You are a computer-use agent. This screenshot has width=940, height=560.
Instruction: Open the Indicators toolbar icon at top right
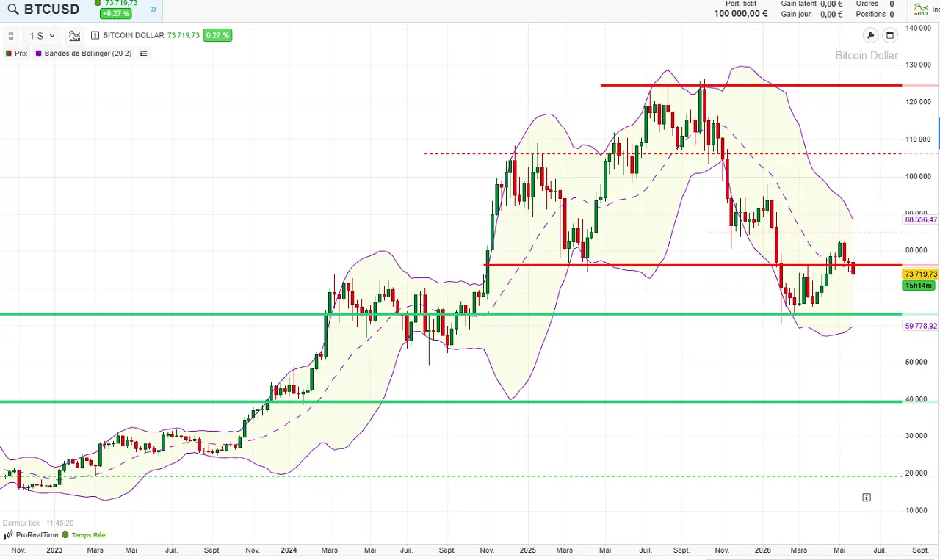tap(921, 10)
